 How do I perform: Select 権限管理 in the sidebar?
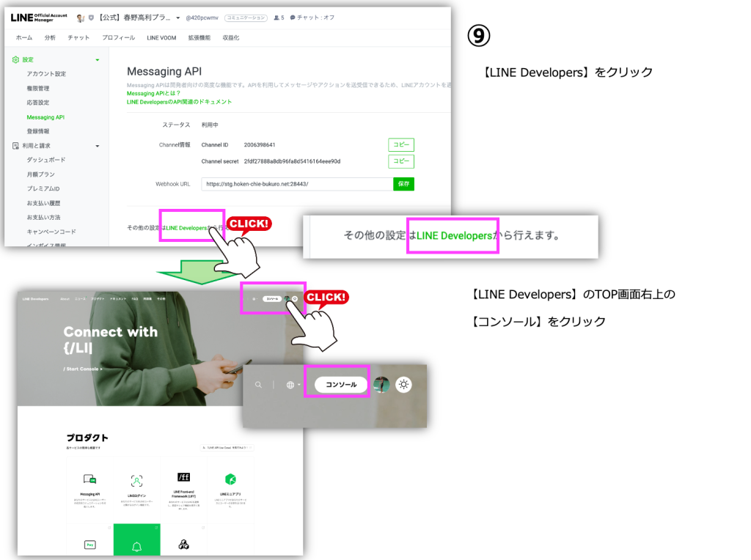[38, 88]
